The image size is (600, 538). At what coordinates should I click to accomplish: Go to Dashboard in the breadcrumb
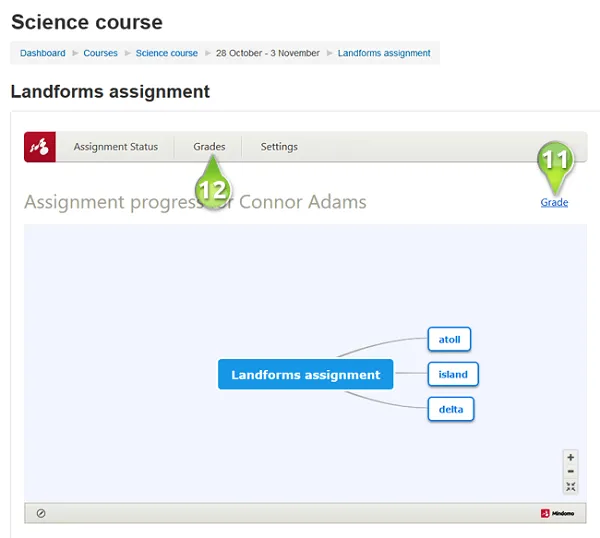point(42,53)
